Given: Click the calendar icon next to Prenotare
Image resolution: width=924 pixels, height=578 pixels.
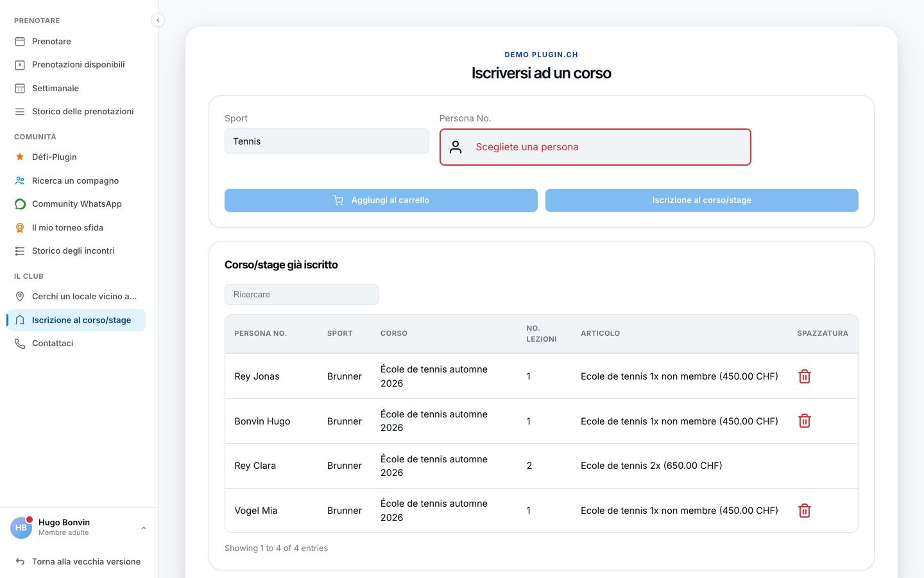Looking at the screenshot, I should (x=20, y=41).
